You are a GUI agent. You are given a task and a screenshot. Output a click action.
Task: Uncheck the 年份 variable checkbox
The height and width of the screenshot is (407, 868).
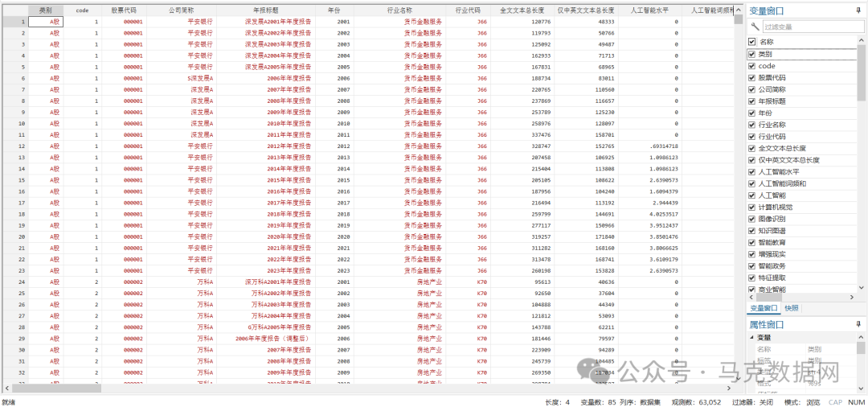click(751, 113)
